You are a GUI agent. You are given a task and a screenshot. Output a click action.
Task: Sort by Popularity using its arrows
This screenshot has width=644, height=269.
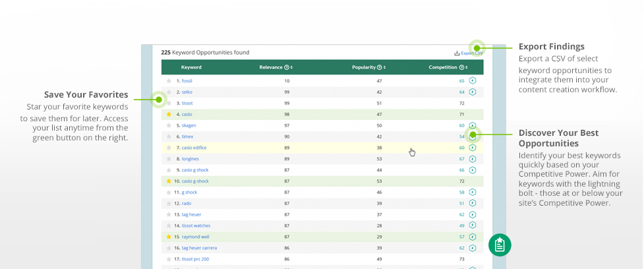tap(384, 67)
